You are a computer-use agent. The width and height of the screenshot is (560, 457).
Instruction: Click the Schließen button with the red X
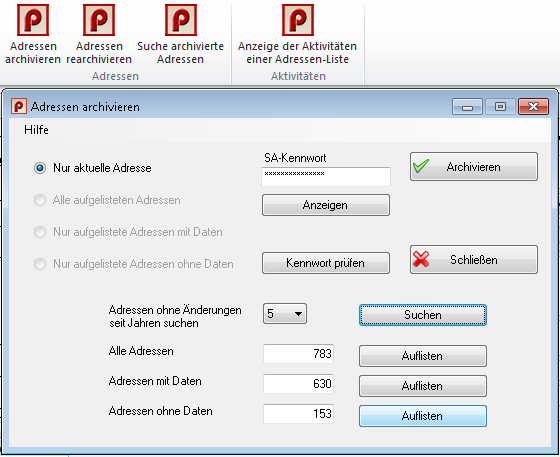point(474,260)
